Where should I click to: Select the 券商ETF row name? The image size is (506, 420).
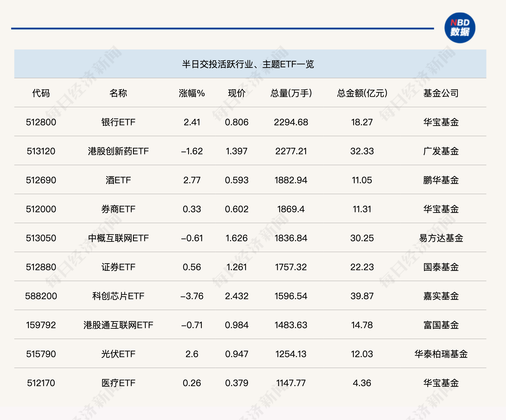(x=118, y=209)
